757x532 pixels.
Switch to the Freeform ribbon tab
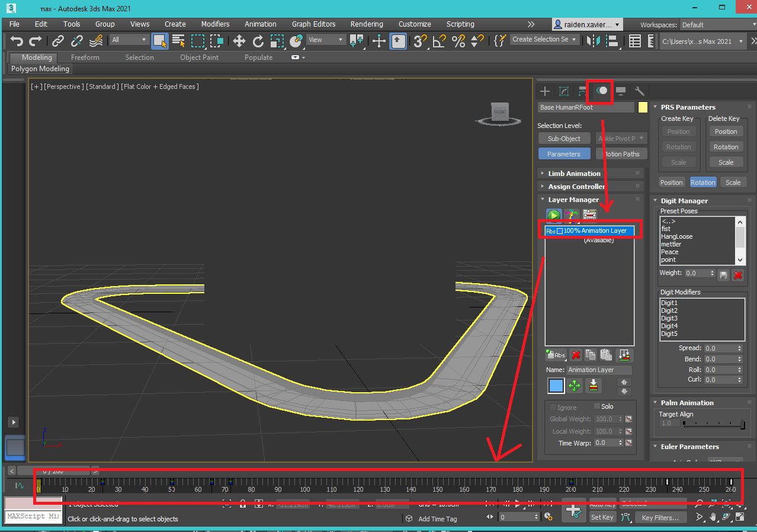click(85, 57)
